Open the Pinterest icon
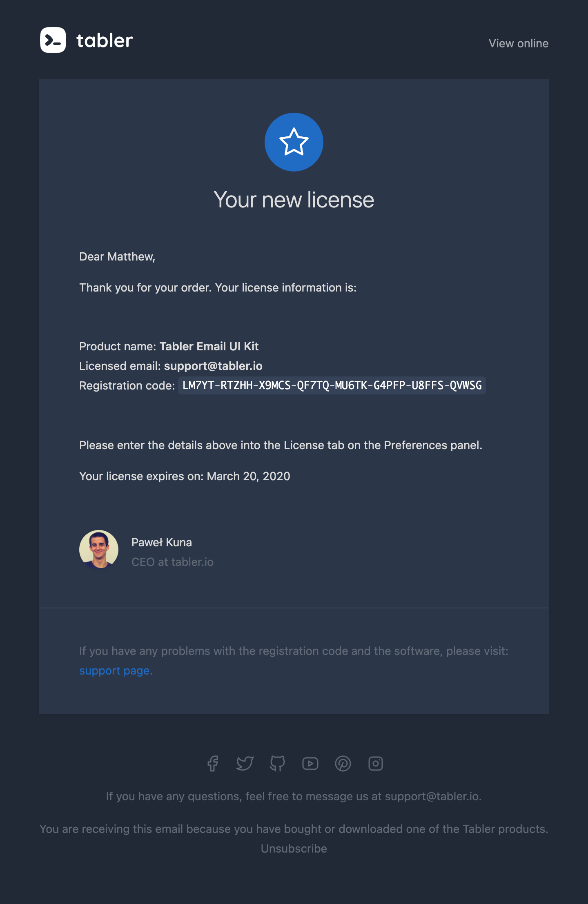 pyautogui.click(x=343, y=764)
